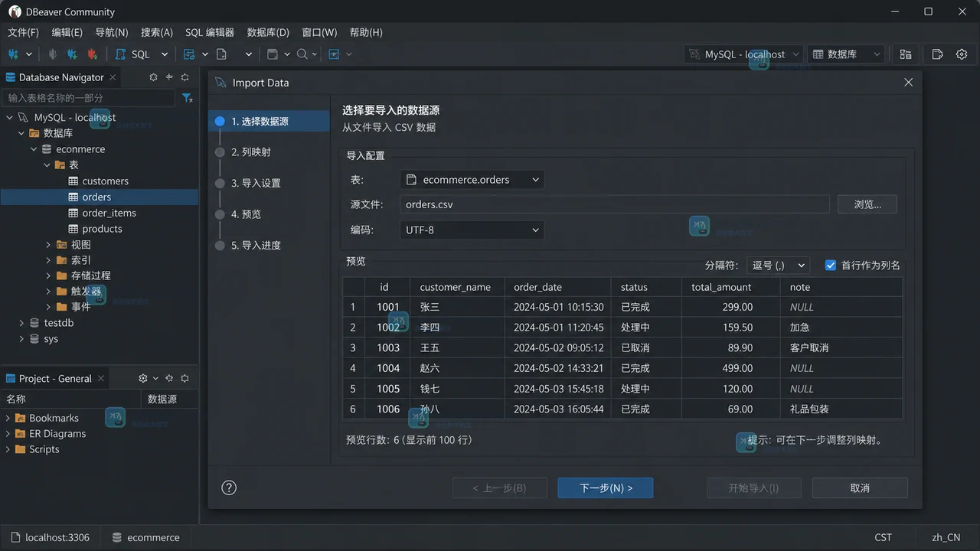Viewport: 980px width, 551px height.
Task: Close the Database Navigator tab
Action: click(113, 77)
